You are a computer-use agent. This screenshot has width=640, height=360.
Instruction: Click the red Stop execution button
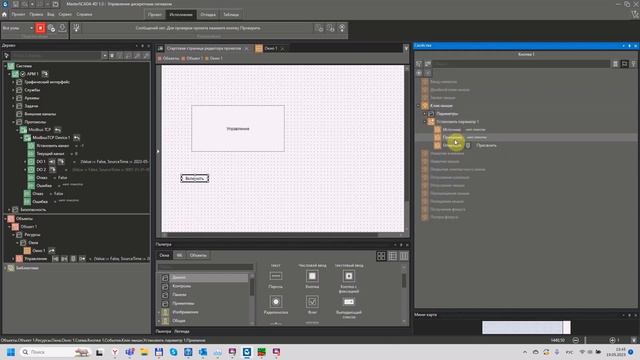tap(40, 28)
